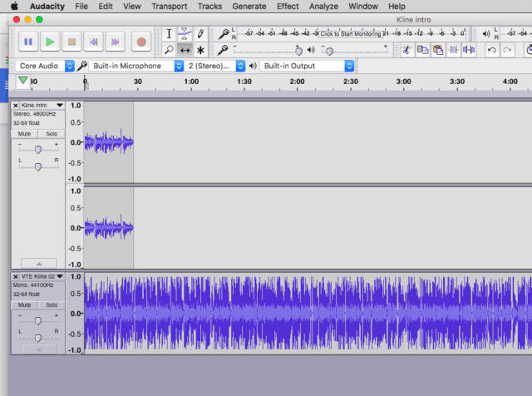
Task: Open the Audacity application menu
Action: pyautogui.click(x=47, y=7)
